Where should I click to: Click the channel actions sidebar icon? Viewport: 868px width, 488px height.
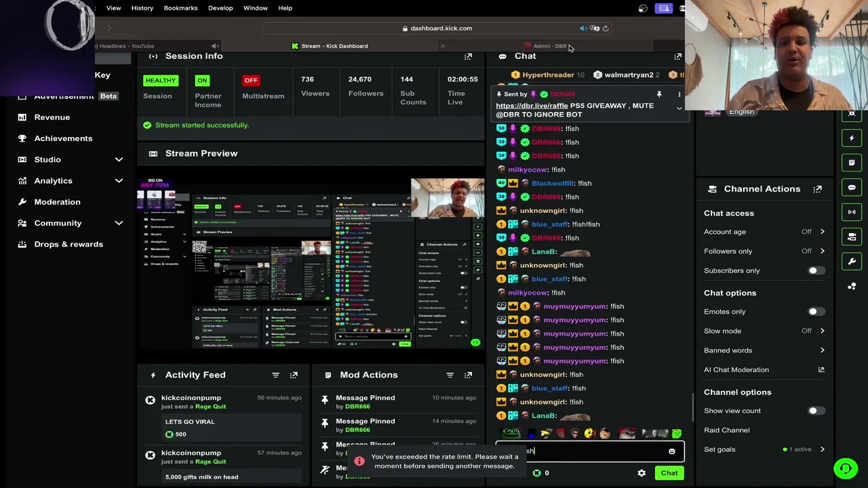852,237
